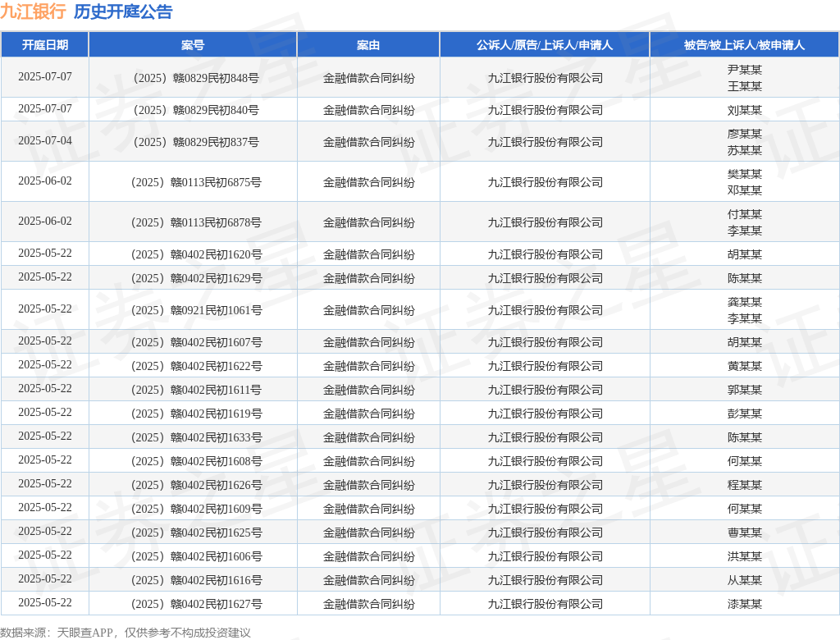Click the 数据来源 天眼查APP footer note

126,633
